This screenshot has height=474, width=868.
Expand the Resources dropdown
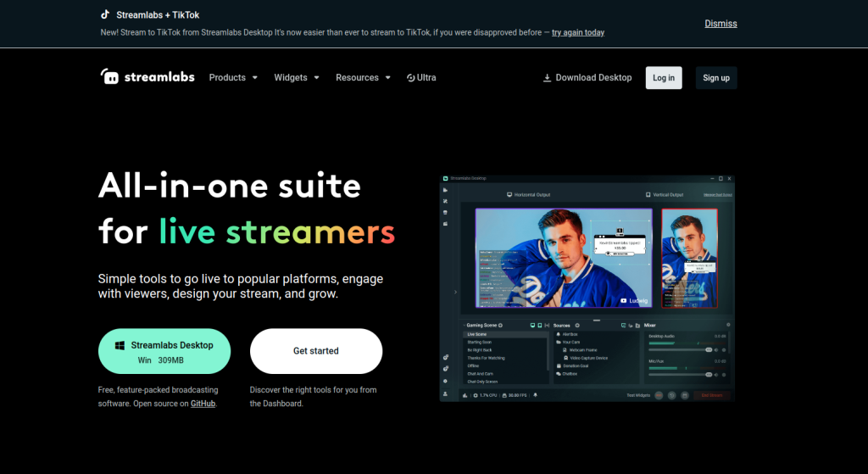(x=363, y=77)
